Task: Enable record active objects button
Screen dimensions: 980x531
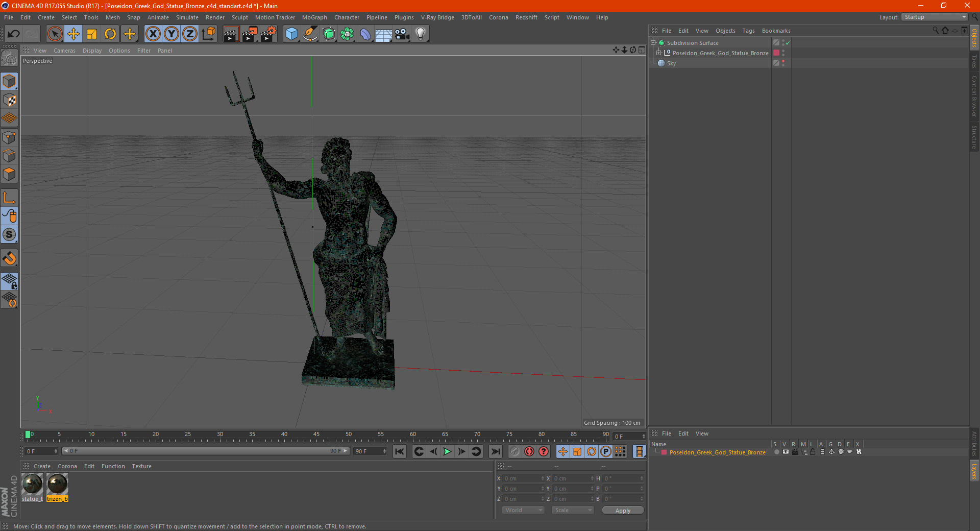Action: point(515,451)
